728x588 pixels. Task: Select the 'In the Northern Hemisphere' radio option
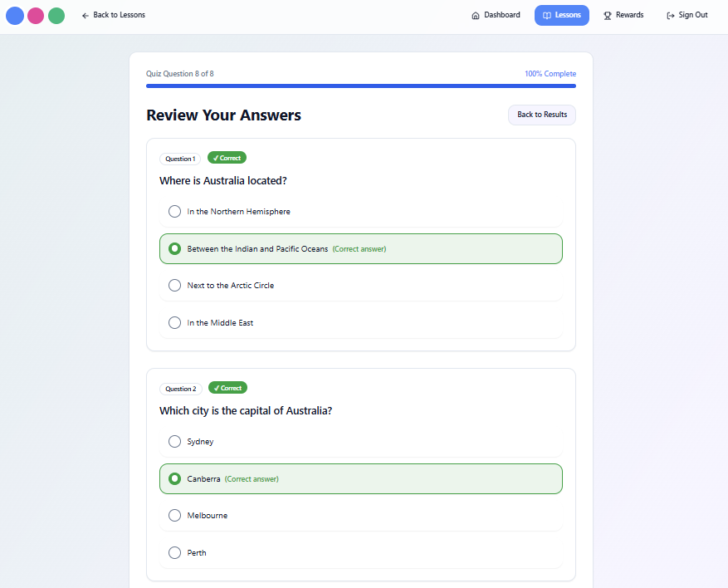point(174,212)
